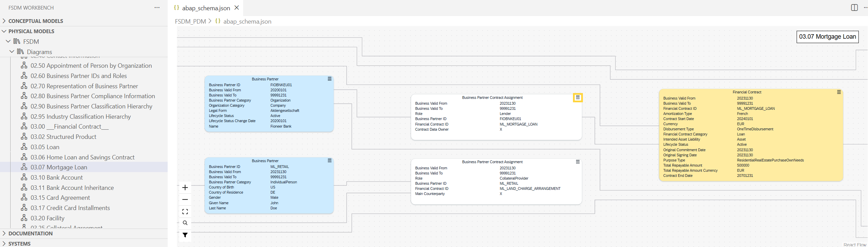Click diagram icon for 03.10 Bank Account
Viewport: 868px width, 247px height.
click(x=24, y=177)
